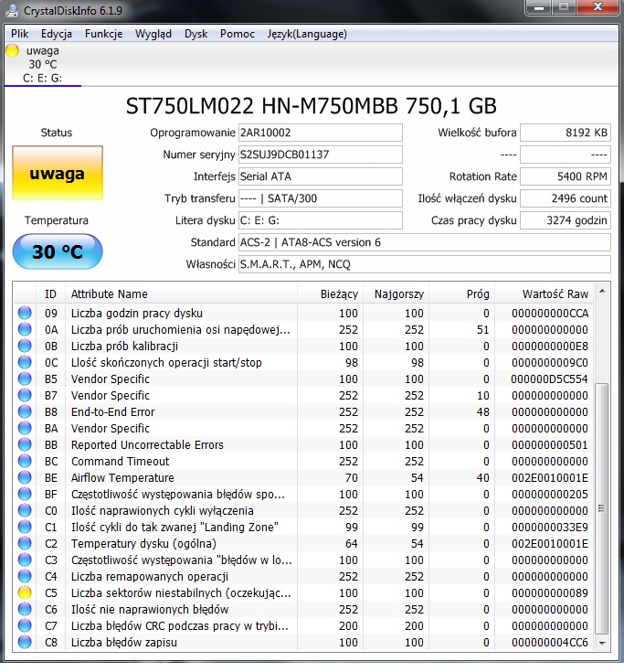Click the Najgorszy column header
The width and height of the screenshot is (624, 672).
point(397,294)
